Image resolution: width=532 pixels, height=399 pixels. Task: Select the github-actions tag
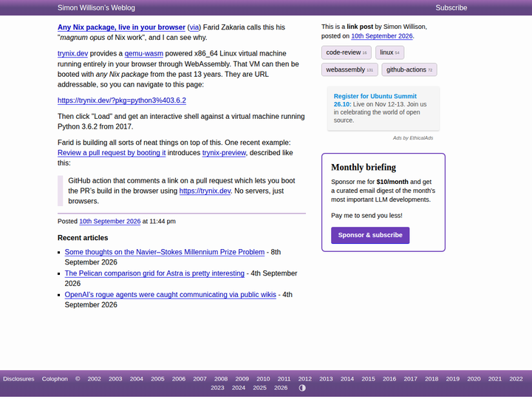point(409,69)
